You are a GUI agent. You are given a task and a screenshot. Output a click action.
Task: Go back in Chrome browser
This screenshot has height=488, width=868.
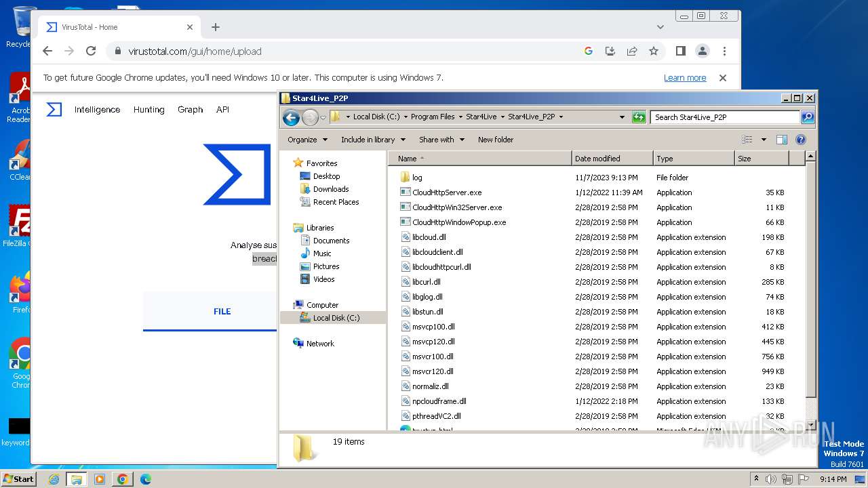pos(47,51)
